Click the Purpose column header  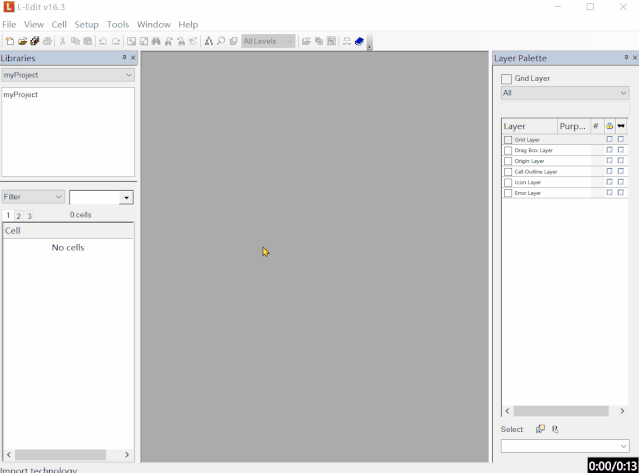pos(573,126)
